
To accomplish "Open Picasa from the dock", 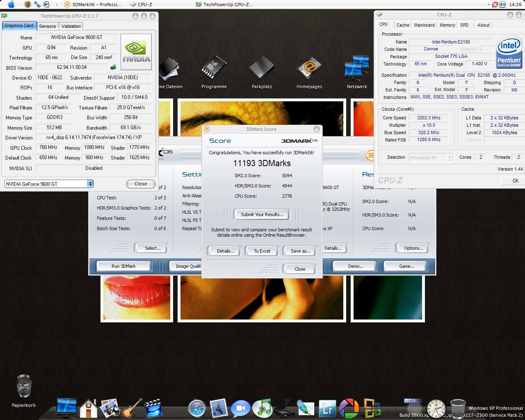I will point(349,409).
